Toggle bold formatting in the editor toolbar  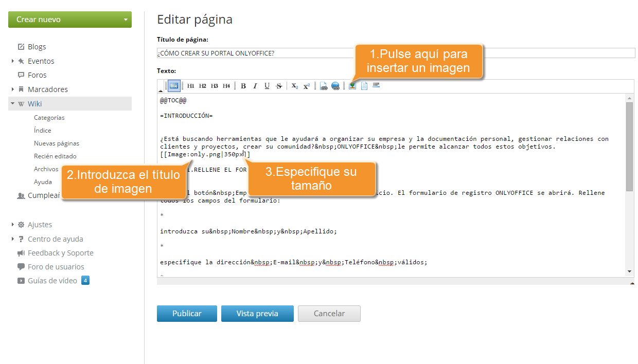pyautogui.click(x=243, y=86)
